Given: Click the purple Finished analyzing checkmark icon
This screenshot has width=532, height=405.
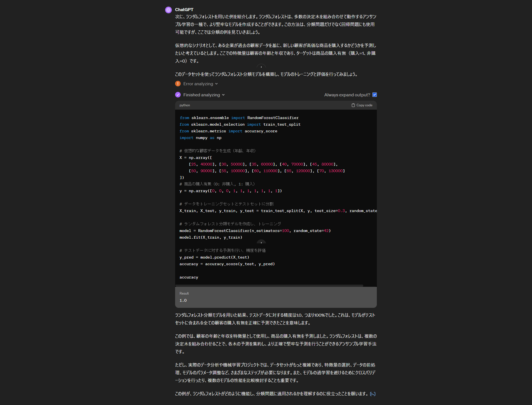Looking at the screenshot, I should coord(178,95).
